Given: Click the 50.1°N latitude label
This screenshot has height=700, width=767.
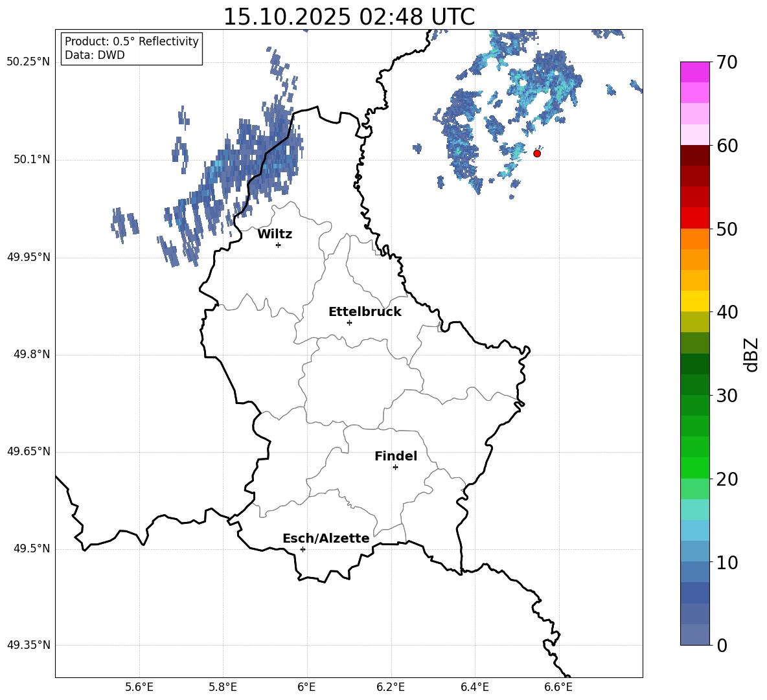Looking at the screenshot, I should coord(32,160).
